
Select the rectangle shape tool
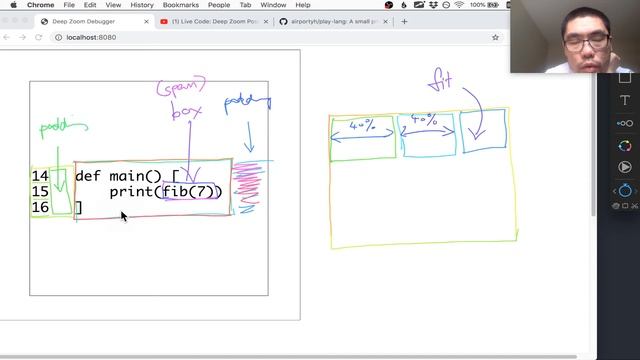click(624, 78)
